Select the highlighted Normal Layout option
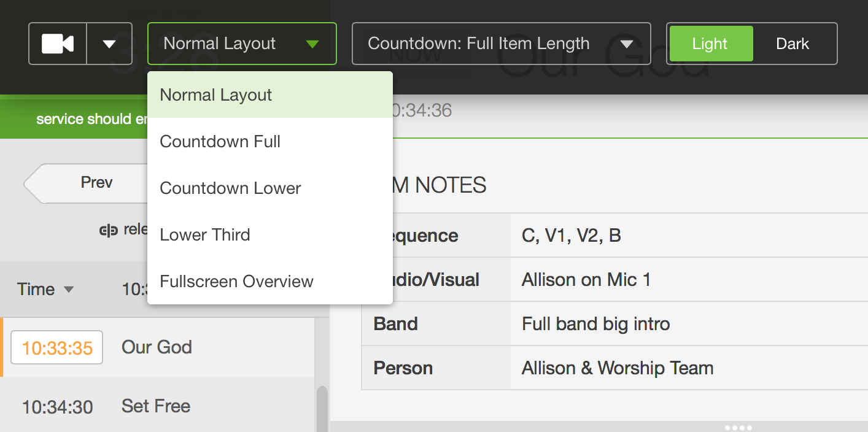Image resolution: width=868 pixels, height=432 pixels. [215, 94]
